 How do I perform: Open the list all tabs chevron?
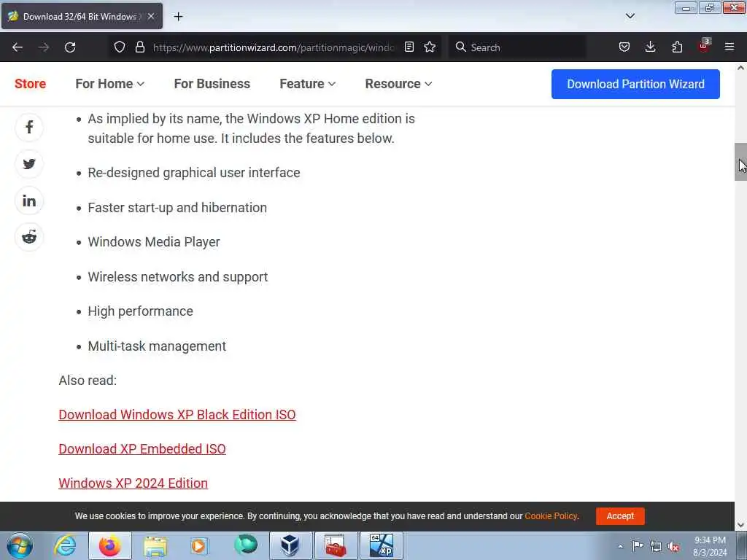click(630, 16)
